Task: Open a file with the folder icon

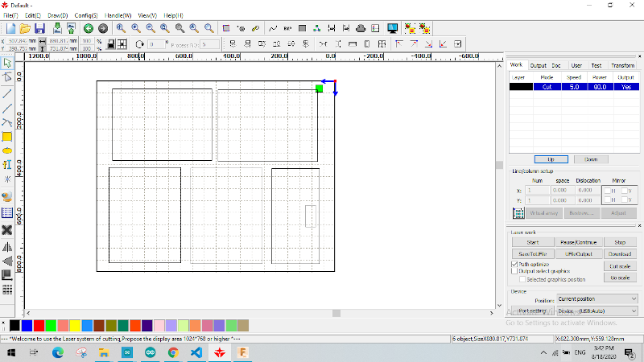Action: pos(25,28)
